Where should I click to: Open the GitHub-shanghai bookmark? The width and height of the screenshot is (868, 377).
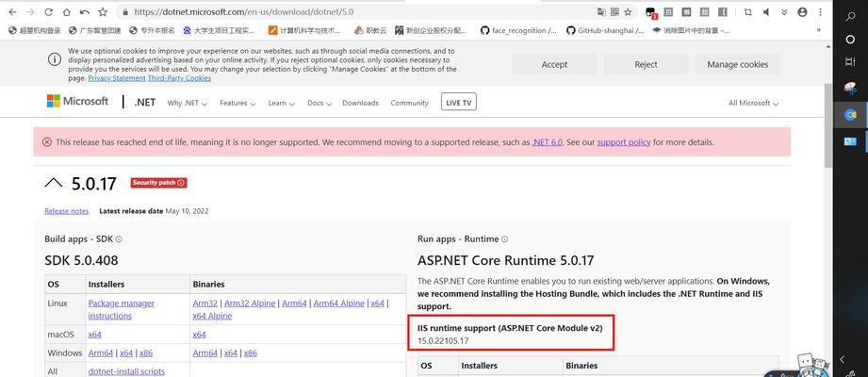pyautogui.click(x=605, y=30)
